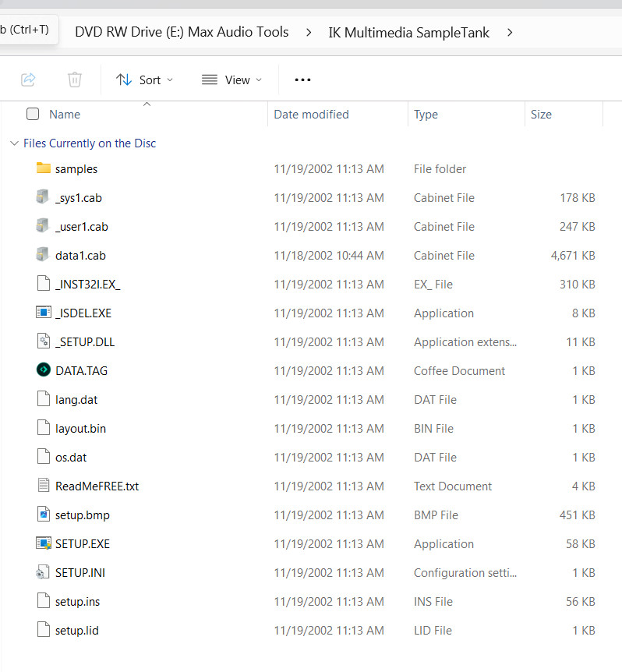Image resolution: width=622 pixels, height=672 pixels.
Task: Select the setup.lid file icon
Action: (44, 630)
